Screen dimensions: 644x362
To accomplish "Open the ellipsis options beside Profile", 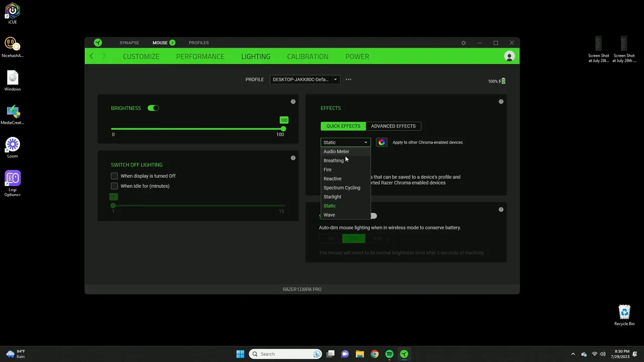I will (x=348, y=79).
